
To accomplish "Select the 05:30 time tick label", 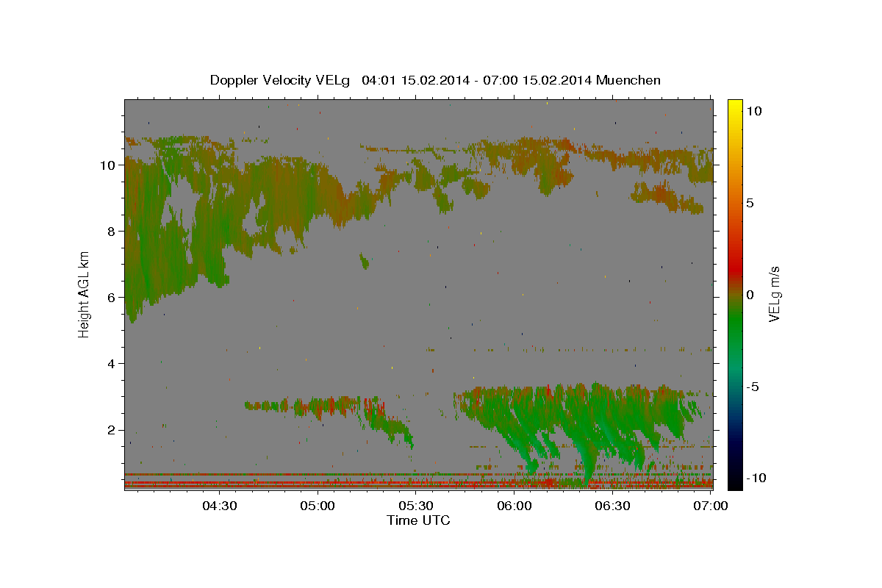I will 416,506.
